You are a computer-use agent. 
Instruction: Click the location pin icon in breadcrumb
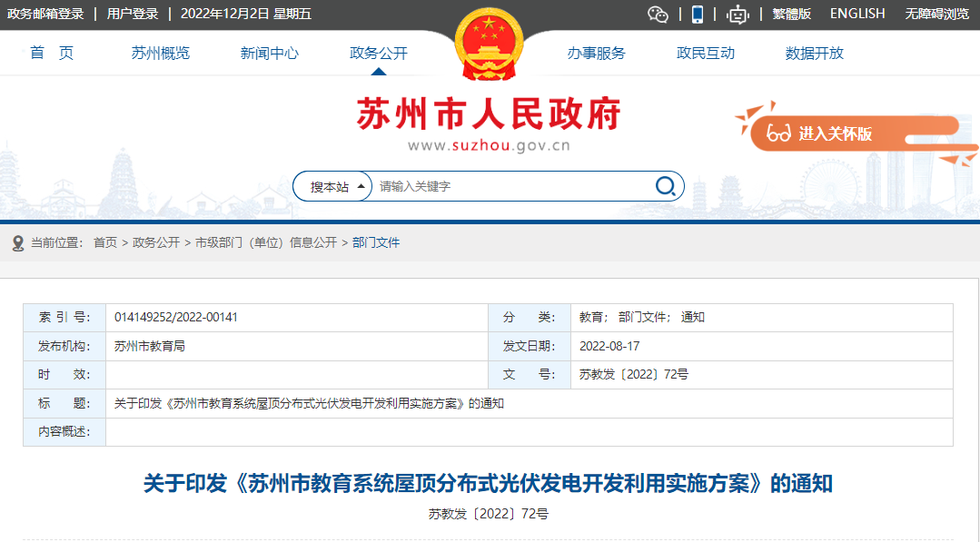[17, 242]
